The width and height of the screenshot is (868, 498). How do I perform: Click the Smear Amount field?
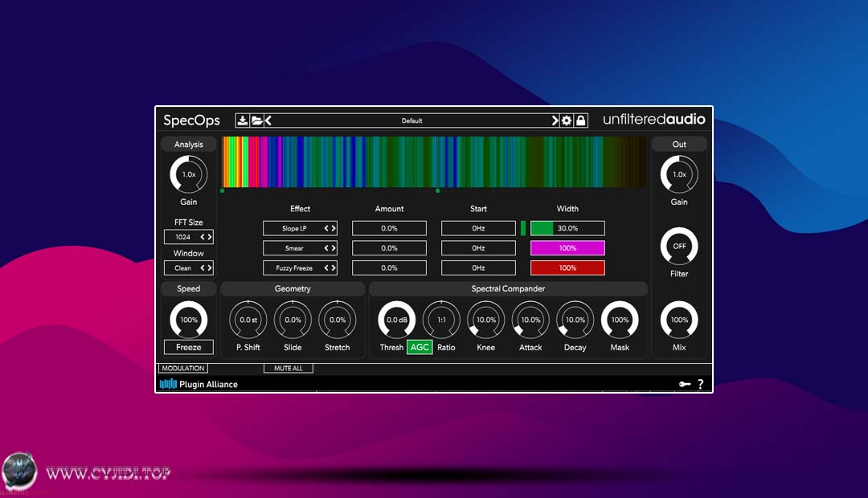coord(389,248)
